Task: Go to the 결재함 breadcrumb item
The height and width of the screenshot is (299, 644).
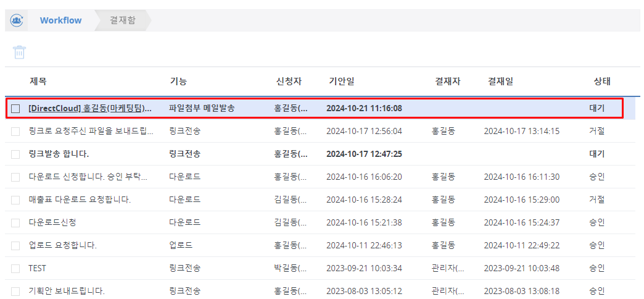Action: pos(122,20)
